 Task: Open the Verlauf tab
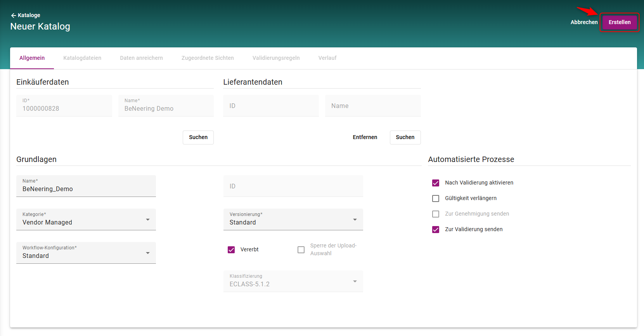[327, 58]
